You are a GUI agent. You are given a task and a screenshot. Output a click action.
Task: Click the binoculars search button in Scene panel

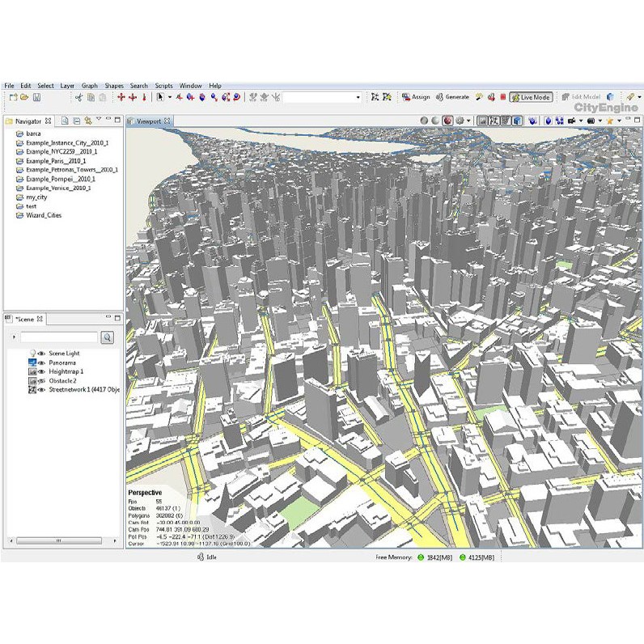(108, 337)
